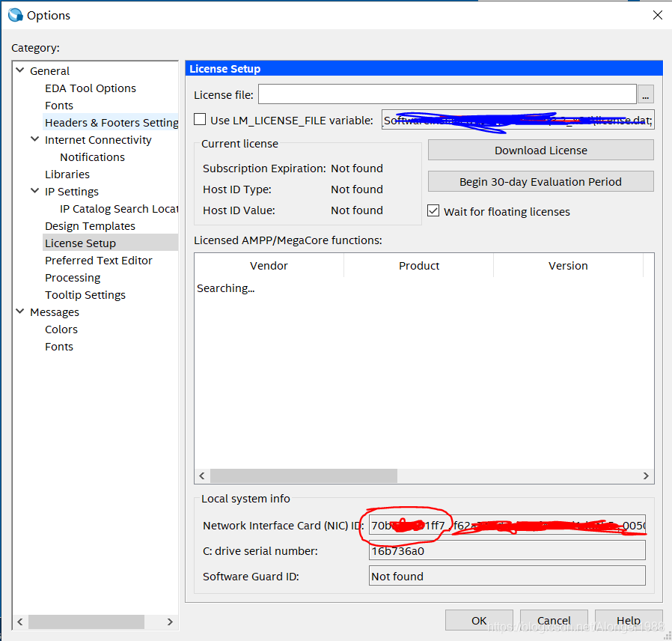Click the license table horizontal scrollbar thumb

pos(303,476)
